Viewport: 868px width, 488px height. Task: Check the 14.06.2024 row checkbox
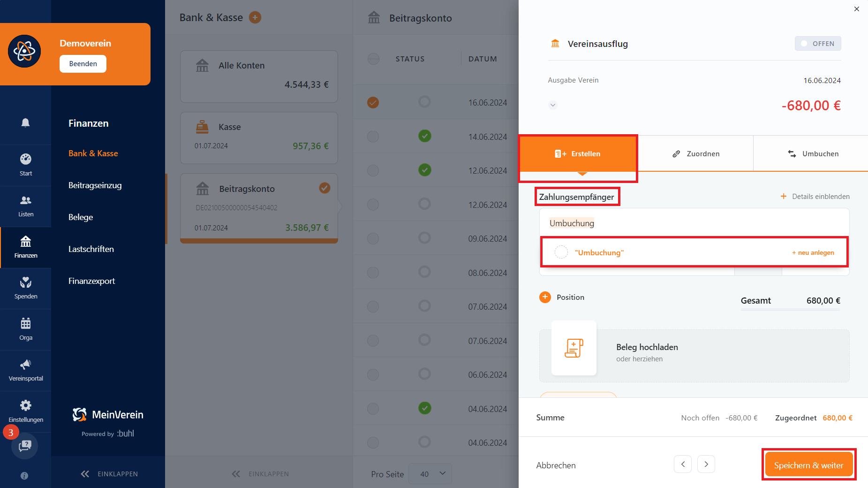click(373, 137)
